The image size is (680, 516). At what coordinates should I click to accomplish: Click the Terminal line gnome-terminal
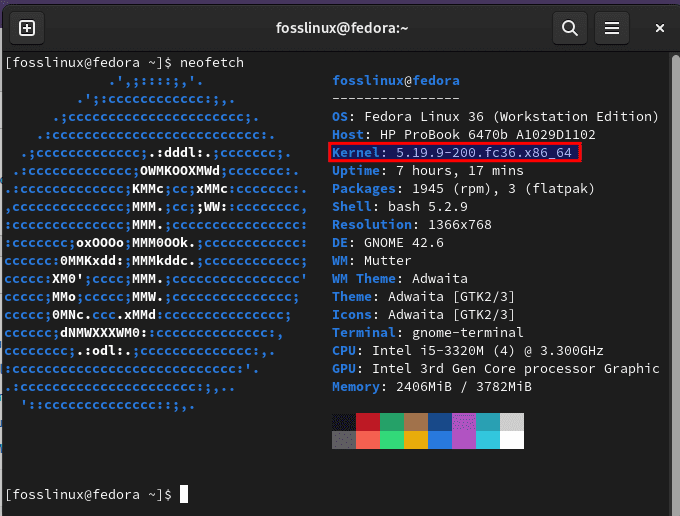click(428, 333)
